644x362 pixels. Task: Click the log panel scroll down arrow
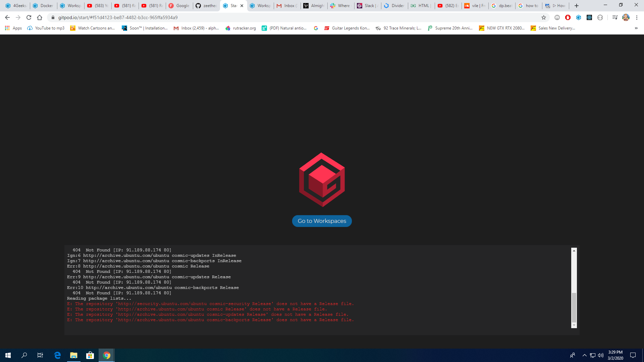pos(574,325)
